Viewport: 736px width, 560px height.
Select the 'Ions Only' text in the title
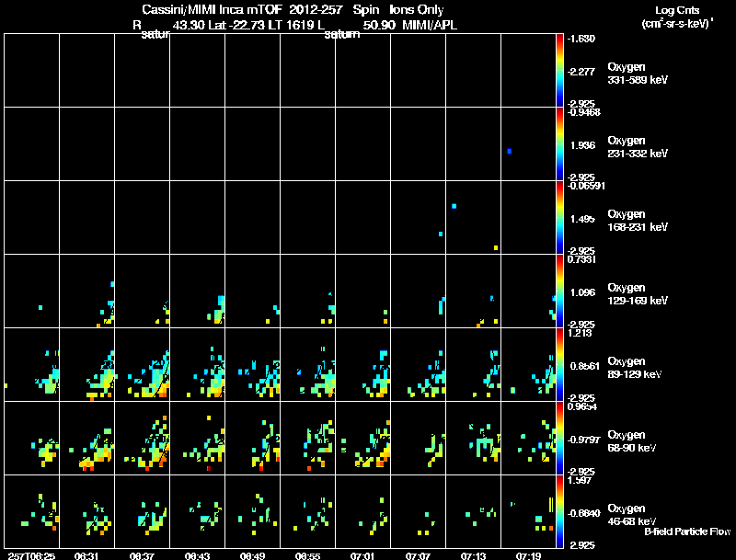point(417,10)
